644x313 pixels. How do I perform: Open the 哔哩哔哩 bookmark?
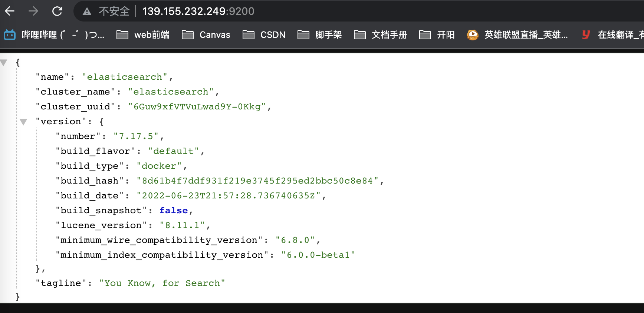(54, 35)
